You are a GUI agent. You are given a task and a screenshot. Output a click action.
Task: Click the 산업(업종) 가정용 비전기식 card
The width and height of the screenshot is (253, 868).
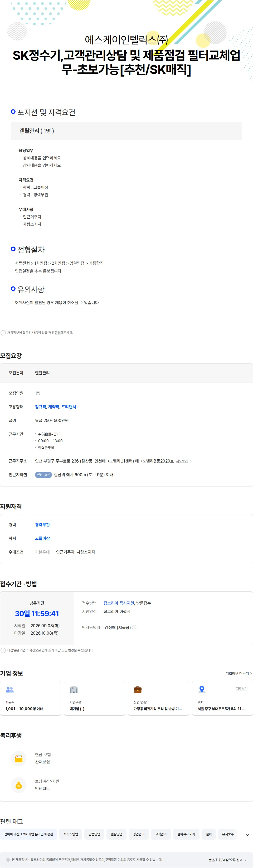[x=159, y=698]
